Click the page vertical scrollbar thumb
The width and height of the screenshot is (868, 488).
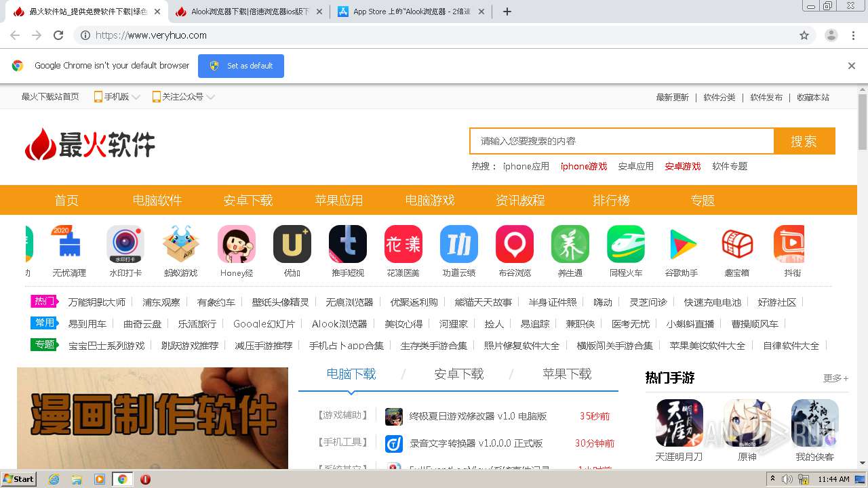click(863, 122)
